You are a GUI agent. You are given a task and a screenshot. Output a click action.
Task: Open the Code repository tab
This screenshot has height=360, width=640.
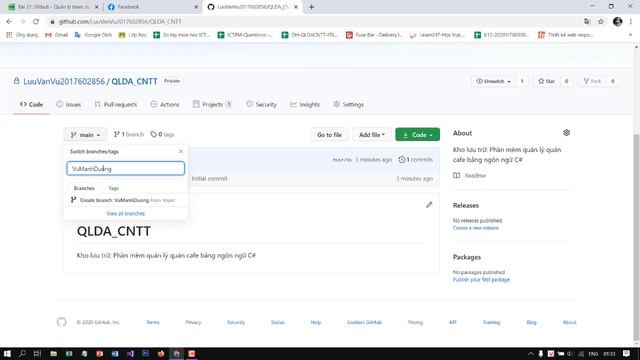tap(31, 104)
